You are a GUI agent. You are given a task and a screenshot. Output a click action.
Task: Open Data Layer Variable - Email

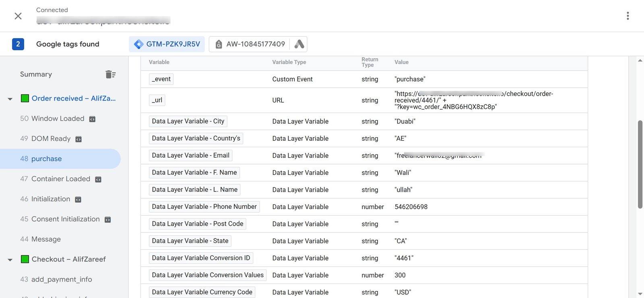click(x=190, y=156)
